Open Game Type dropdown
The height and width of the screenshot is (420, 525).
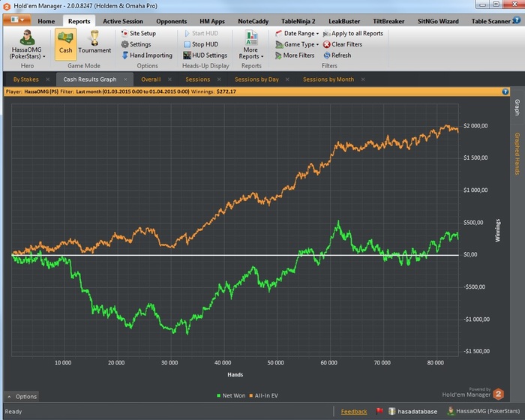pyautogui.click(x=297, y=44)
